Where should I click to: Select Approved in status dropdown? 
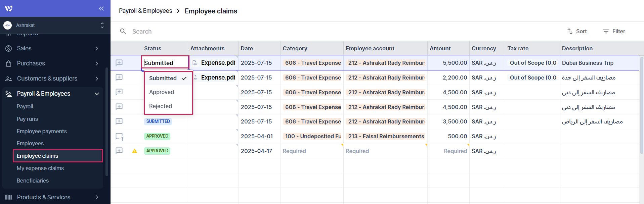click(x=162, y=92)
